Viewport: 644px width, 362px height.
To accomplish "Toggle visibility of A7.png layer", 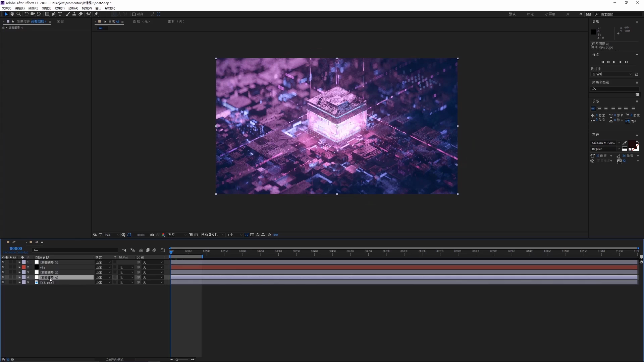I will pyautogui.click(x=3, y=283).
